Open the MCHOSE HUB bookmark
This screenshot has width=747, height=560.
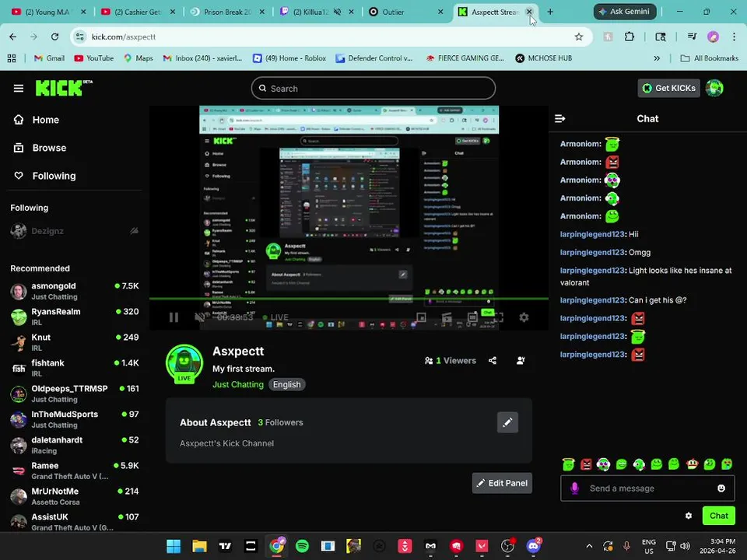point(544,58)
